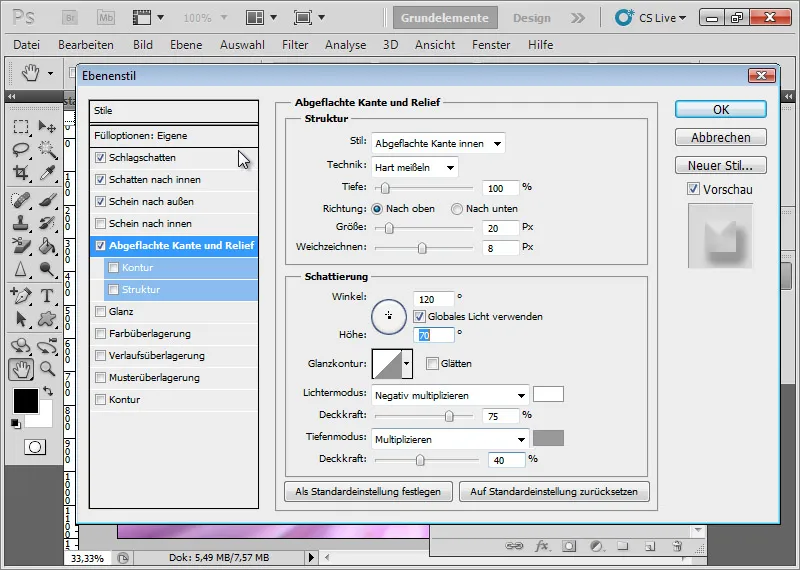800x570 pixels.
Task: Toggle Globales Licht verwenden
Action: point(419,317)
